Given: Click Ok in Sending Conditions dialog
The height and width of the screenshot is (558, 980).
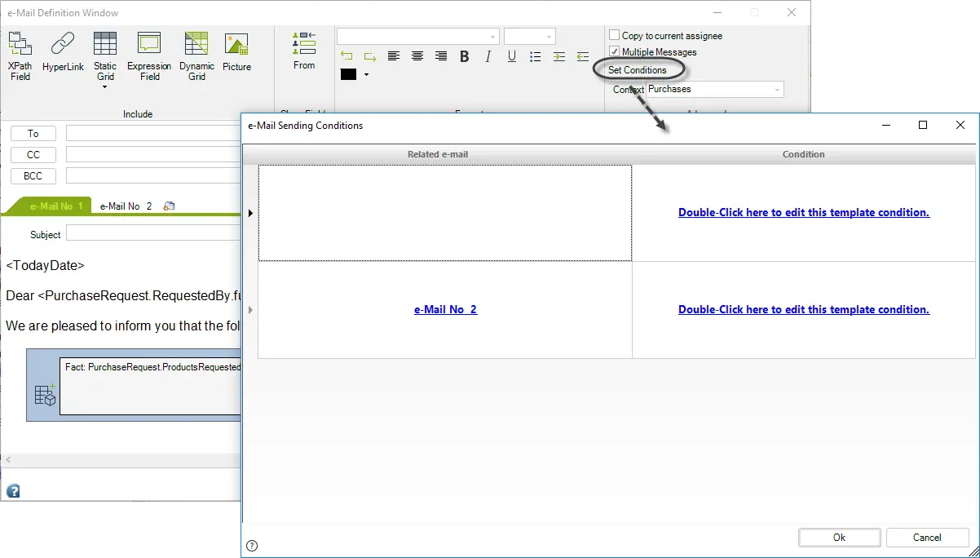Looking at the screenshot, I should [839, 538].
